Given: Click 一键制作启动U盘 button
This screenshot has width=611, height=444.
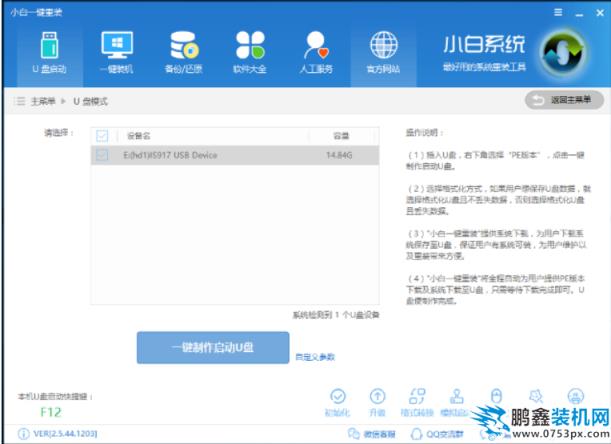Looking at the screenshot, I should (213, 347).
